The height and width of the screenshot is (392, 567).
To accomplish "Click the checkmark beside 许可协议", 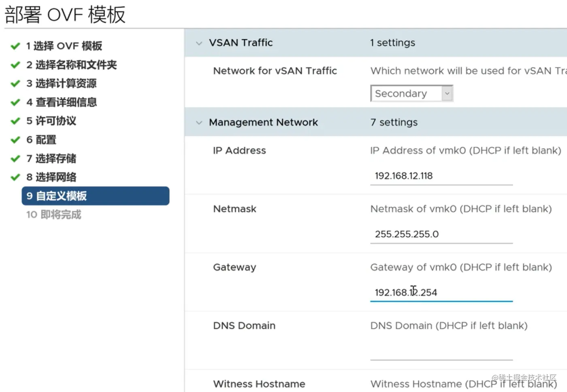I will (x=15, y=121).
